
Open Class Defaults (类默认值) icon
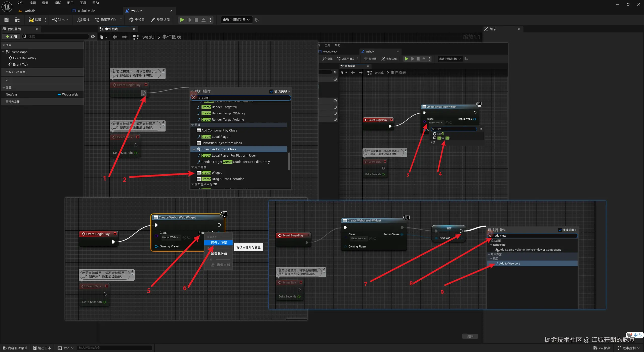coord(153,20)
